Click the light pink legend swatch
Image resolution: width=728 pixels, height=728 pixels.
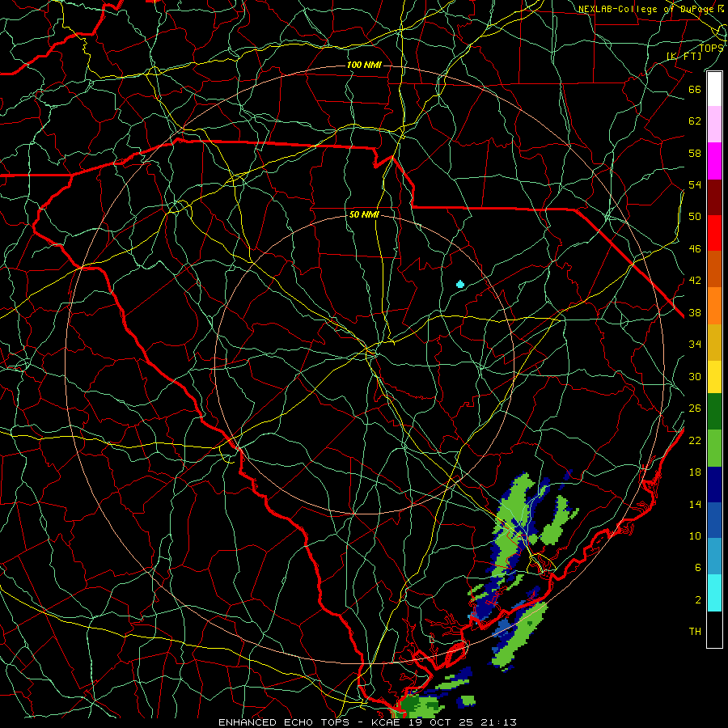[x=714, y=124]
